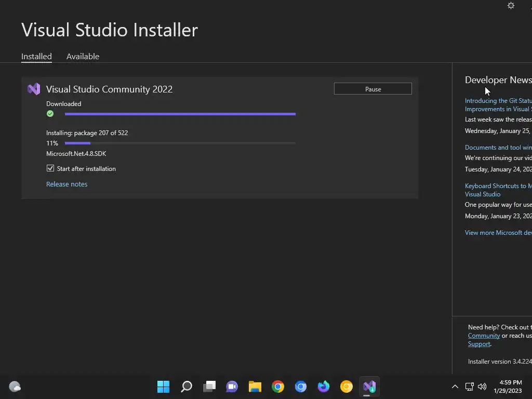Click the green Downloaded checkmark icon
Viewport: 532px width, 399px height.
coord(50,114)
